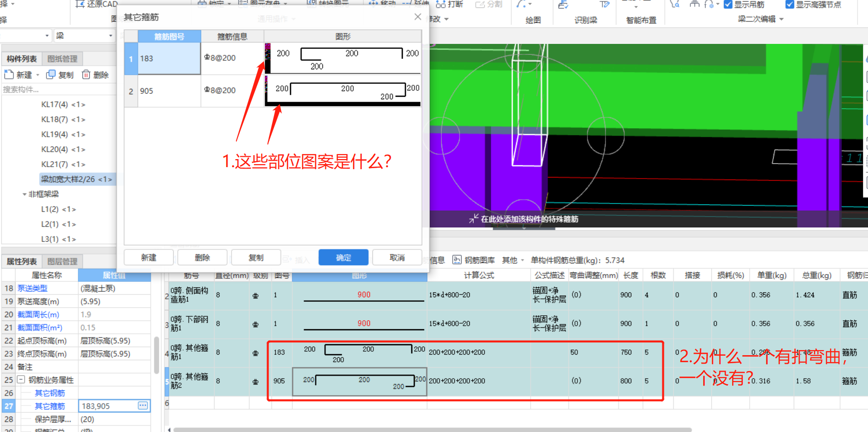This screenshot has height=432, width=868.
Task: Click the 搜索构件 search field
Action: (59, 90)
